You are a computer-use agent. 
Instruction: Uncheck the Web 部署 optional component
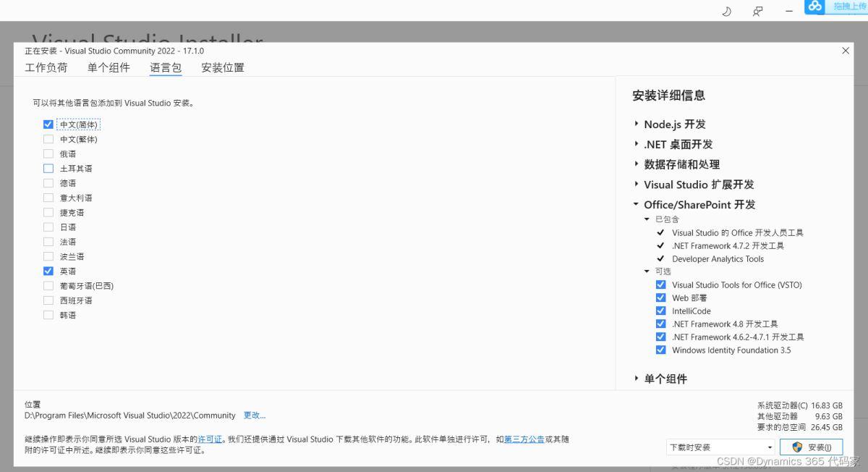pos(660,298)
